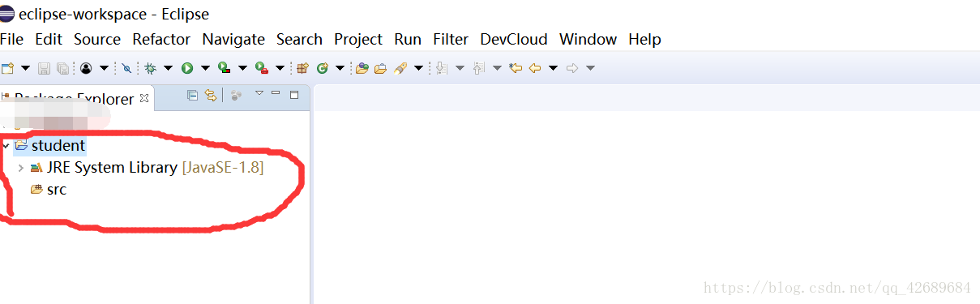Close the Package Explorer view

pos(144,98)
